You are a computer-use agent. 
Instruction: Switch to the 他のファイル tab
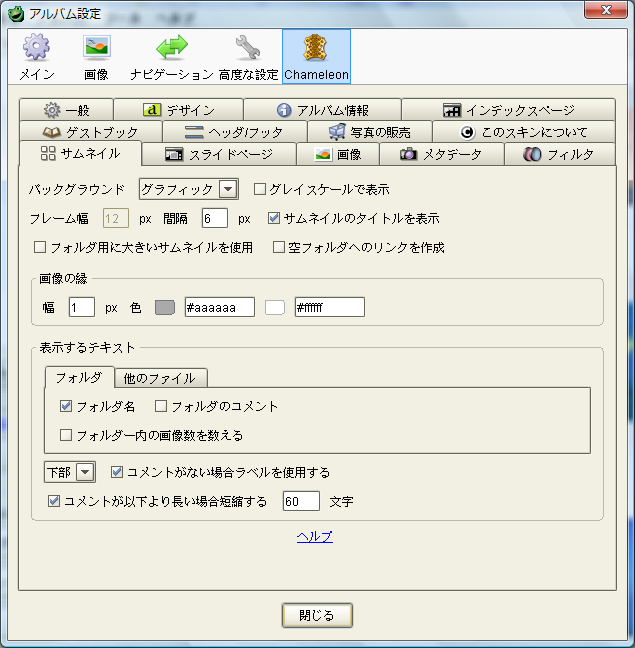tap(161, 378)
